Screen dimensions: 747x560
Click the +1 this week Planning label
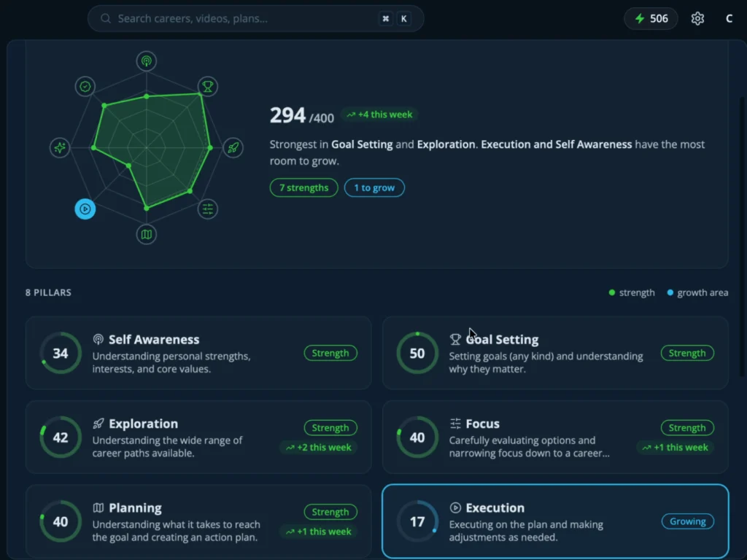319,532
